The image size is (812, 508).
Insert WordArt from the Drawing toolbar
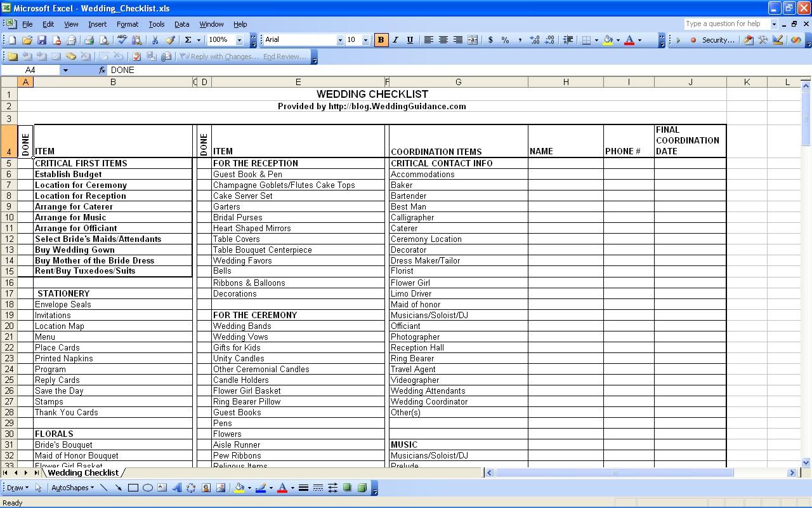point(176,488)
